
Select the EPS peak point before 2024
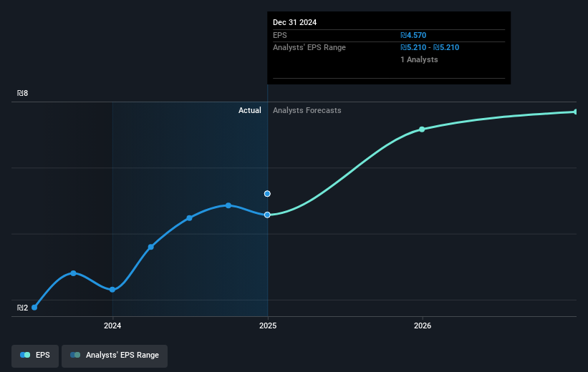(x=74, y=273)
